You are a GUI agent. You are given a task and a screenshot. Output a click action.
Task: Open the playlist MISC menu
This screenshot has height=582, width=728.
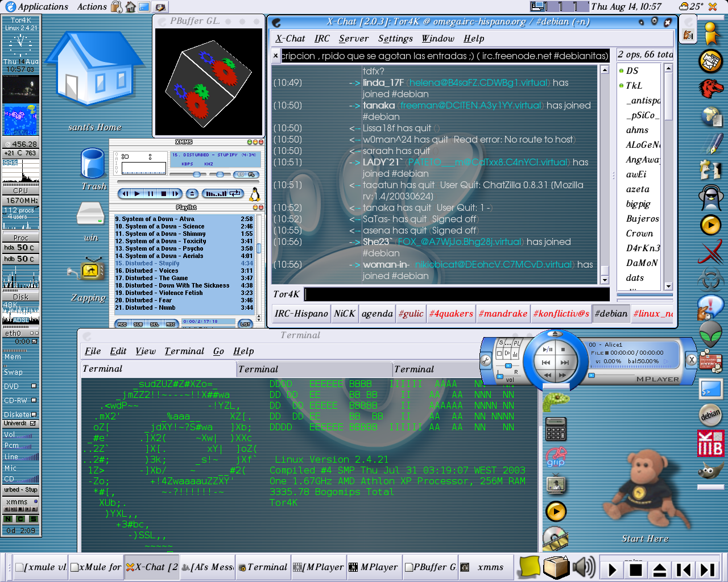point(171,324)
